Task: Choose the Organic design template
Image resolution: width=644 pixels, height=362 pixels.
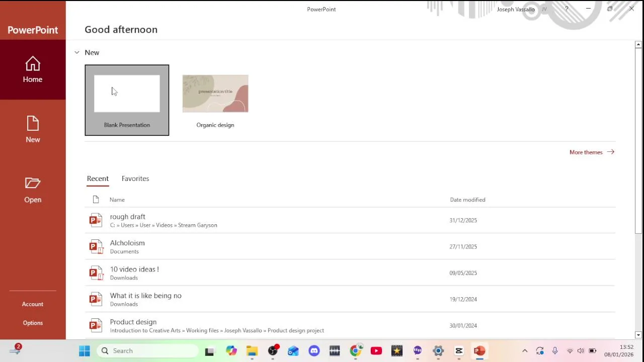Action: (x=215, y=100)
